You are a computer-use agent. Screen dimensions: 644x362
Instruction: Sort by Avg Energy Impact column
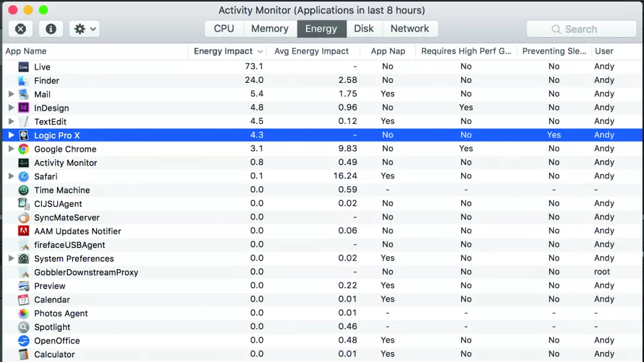click(x=311, y=51)
